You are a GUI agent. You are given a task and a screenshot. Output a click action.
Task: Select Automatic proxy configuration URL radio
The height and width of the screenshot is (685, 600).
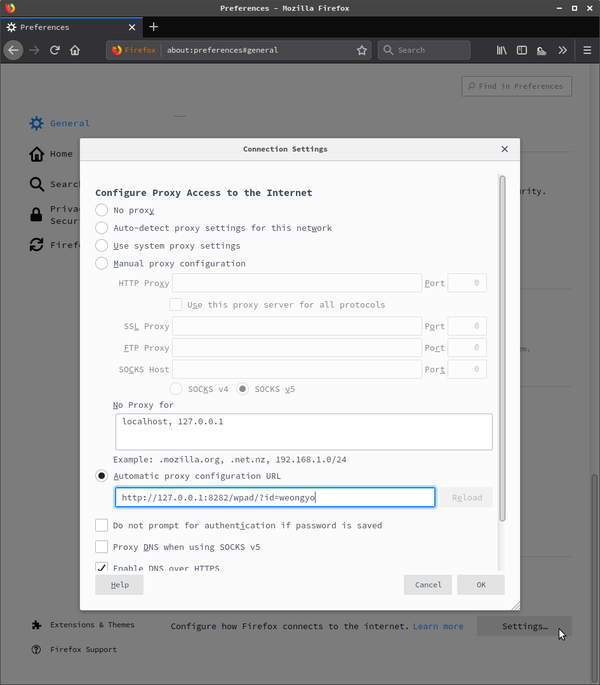point(101,476)
